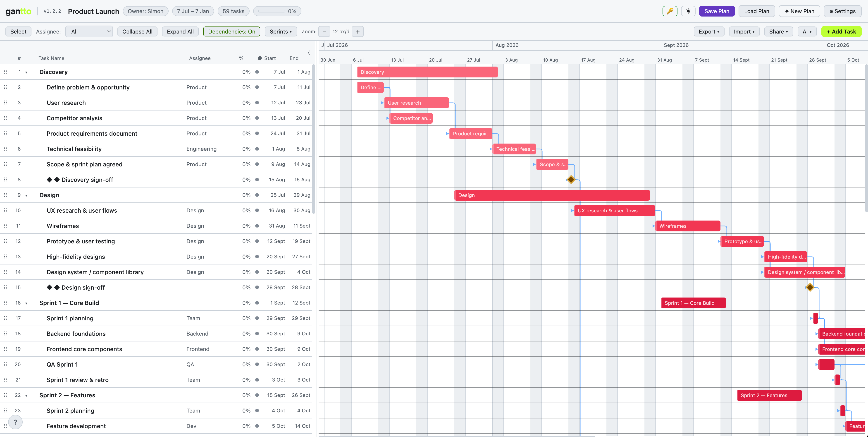
Task: Collapse the Design group triangle
Action: point(26,196)
